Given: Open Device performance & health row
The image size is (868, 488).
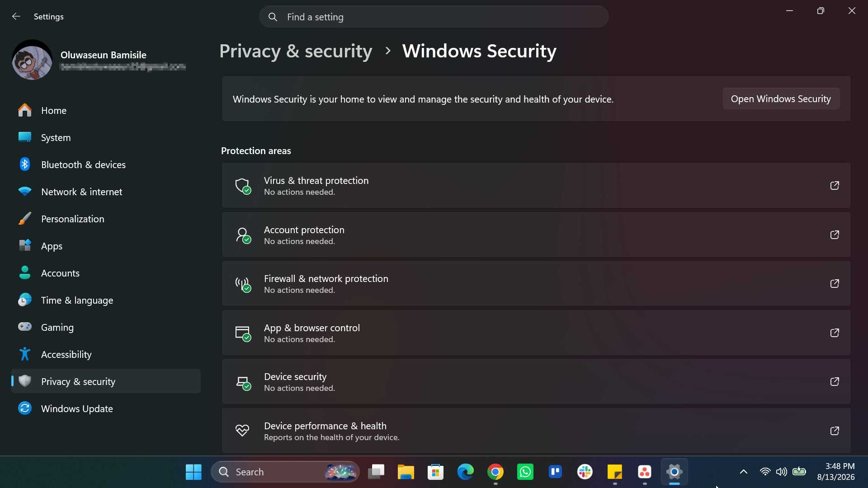Looking at the screenshot, I should pos(536,431).
